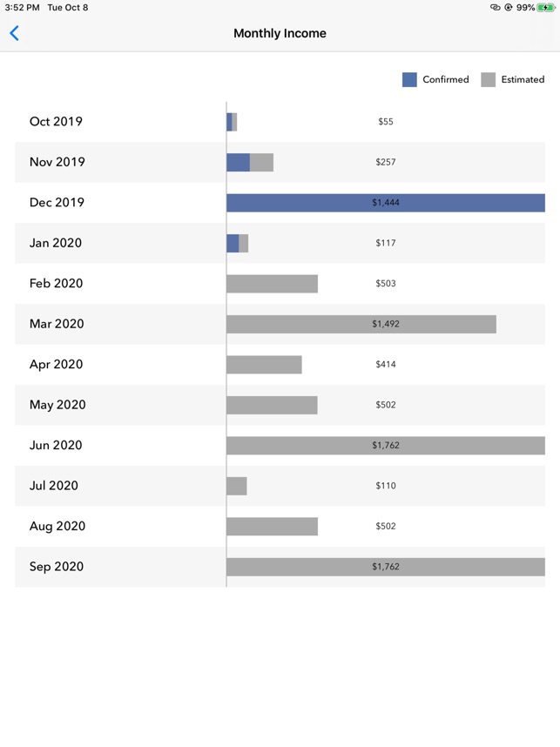This screenshot has height=747, width=560.
Task: Toggle the Estimated legend label
Action: click(x=522, y=79)
